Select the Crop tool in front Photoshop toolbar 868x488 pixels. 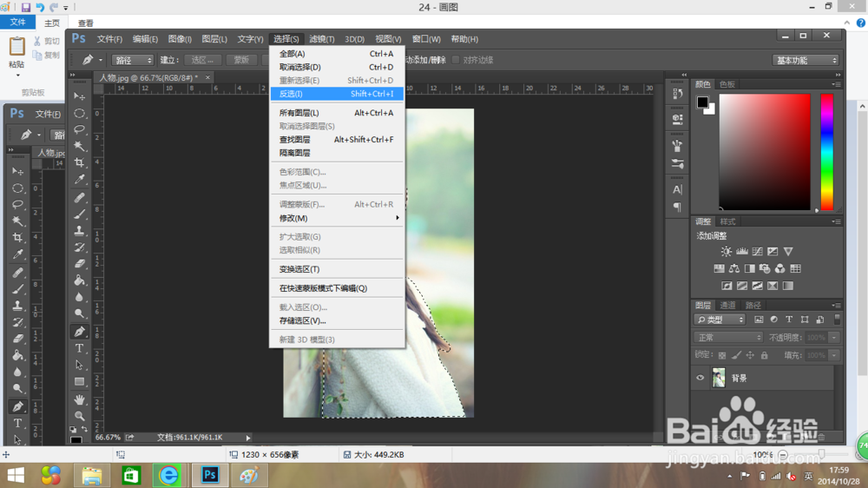(x=80, y=163)
